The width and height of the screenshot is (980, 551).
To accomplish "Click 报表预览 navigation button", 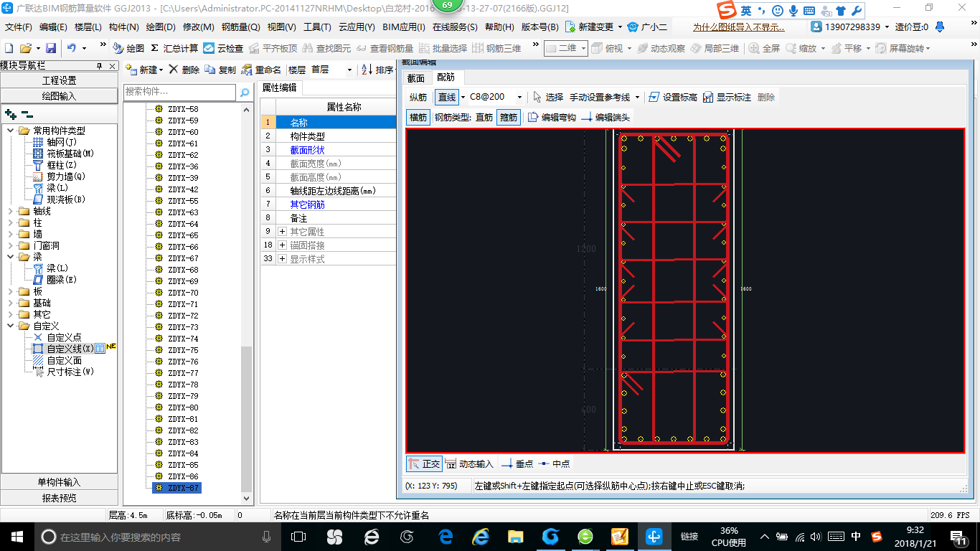I will tap(59, 498).
